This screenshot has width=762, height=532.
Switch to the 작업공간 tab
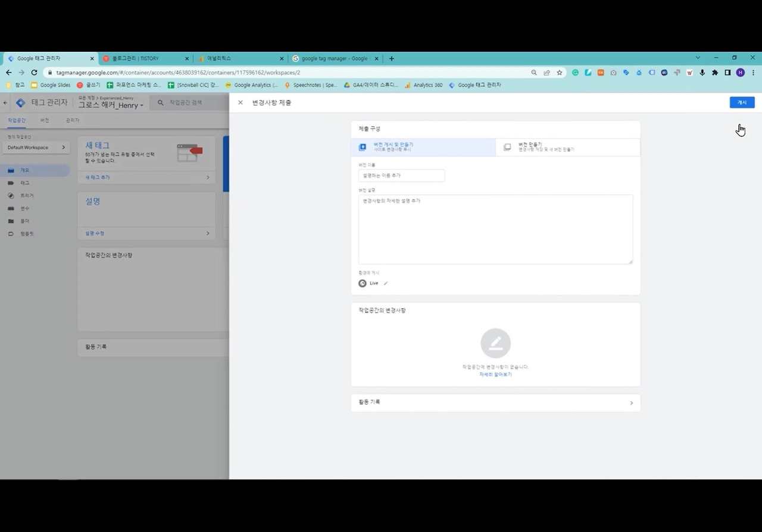(x=17, y=120)
